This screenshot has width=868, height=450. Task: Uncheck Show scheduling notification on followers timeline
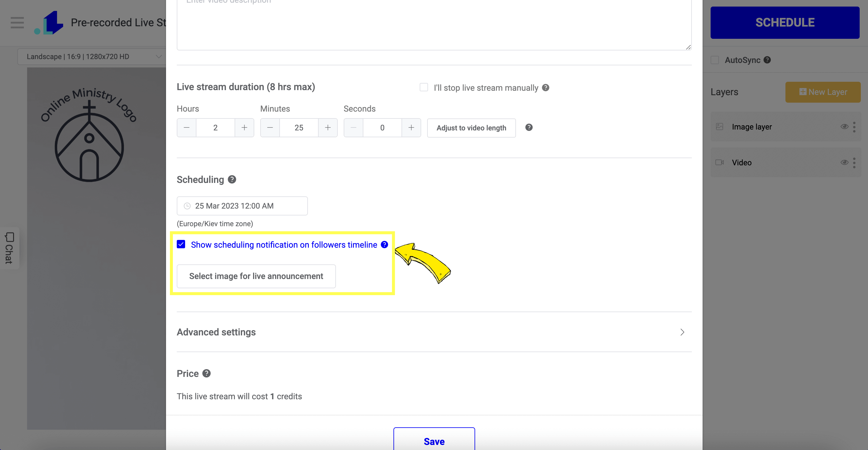click(181, 244)
